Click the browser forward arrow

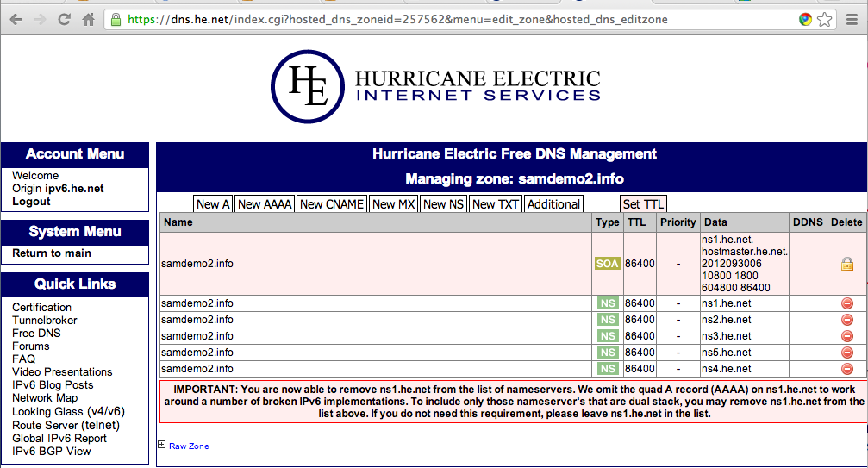click(x=40, y=20)
